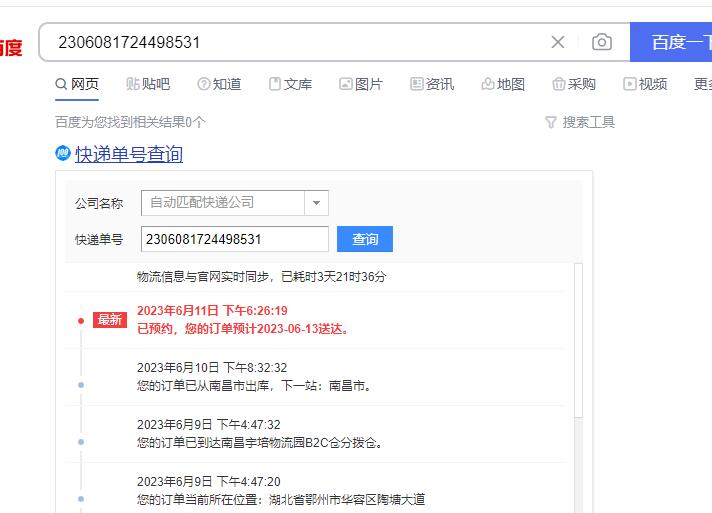The image size is (712, 513).
Task: Select the text 物流信息与官网实时同步
Action: pos(203,276)
